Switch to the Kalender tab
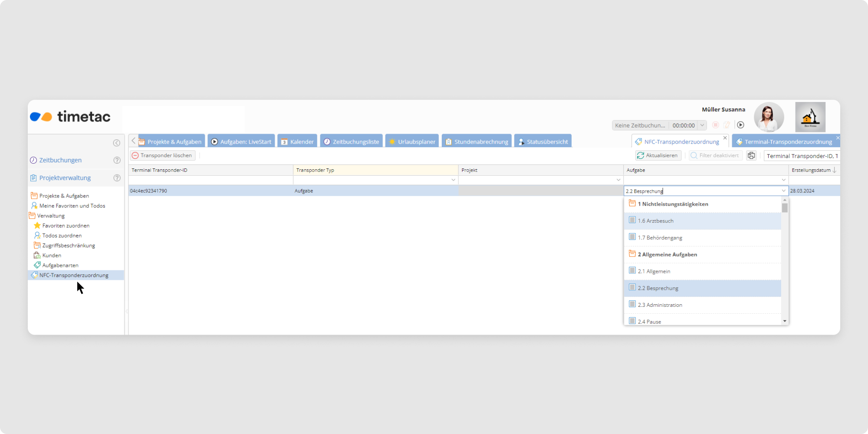This screenshot has width=868, height=434. 297,141
